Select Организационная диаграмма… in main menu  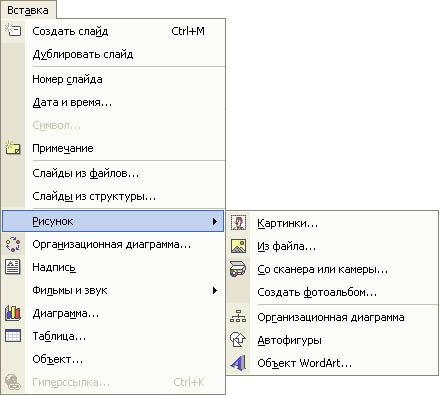tap(113, 244)
